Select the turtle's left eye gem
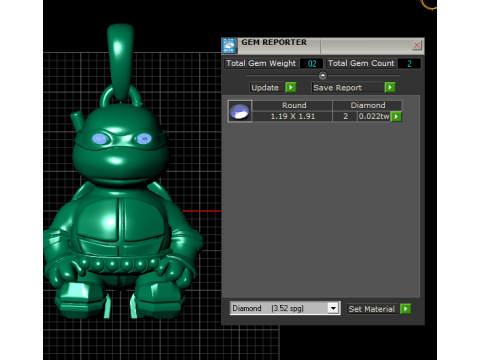The width and height of the screenshot is (480, 360). click(x=100, y=139)
